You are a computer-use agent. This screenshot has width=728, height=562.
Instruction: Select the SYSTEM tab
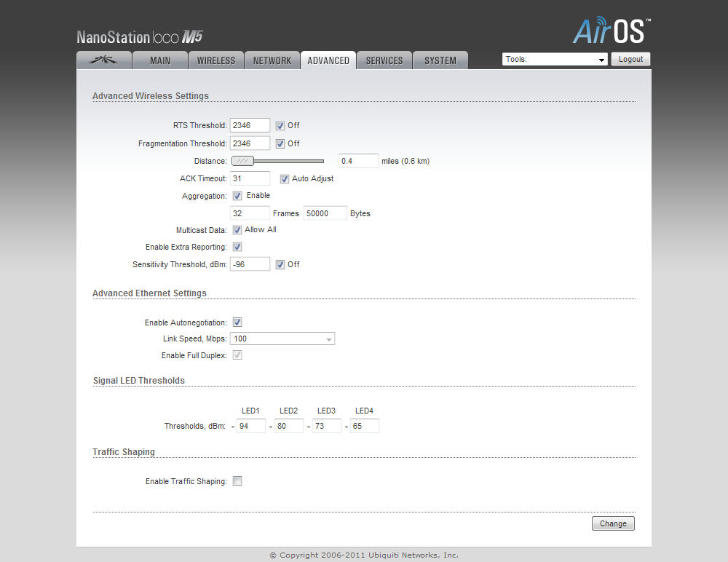pyautogui.click(x=440, y=60)
